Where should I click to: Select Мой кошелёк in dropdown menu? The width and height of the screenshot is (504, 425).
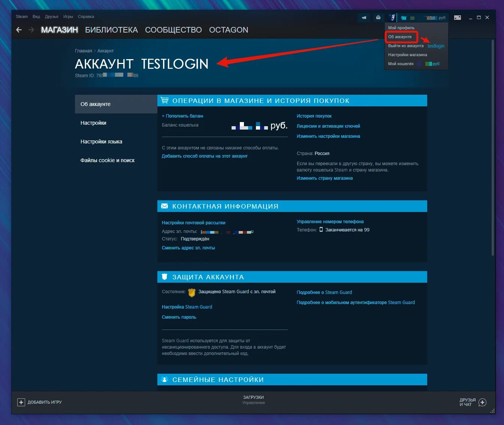[401, 64]
